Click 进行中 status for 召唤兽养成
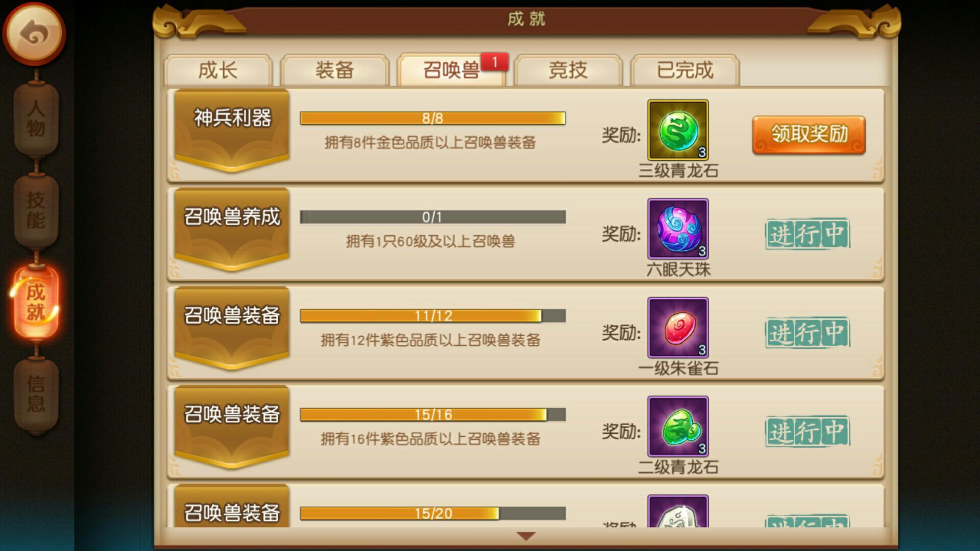Viewport: 980px width, 551px height. click(x=807, y=234)
